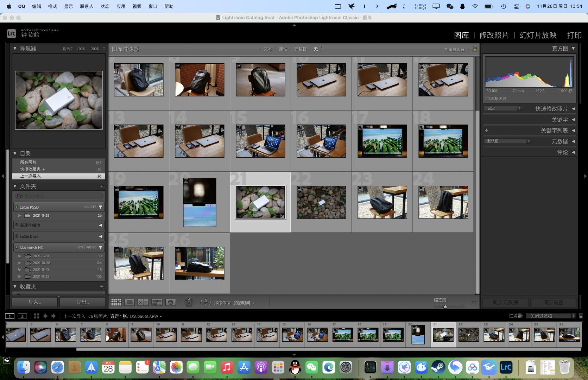This screenshot has height=380, width=588.
Task: Adjust the 缩览图 thumbnail size slider
Action: tap(445, 306)
